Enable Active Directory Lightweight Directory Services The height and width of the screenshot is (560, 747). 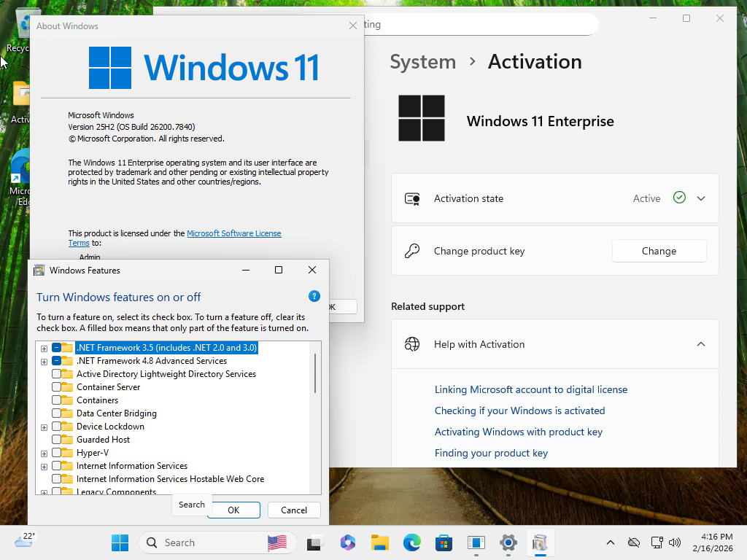(x=56, y=374)
